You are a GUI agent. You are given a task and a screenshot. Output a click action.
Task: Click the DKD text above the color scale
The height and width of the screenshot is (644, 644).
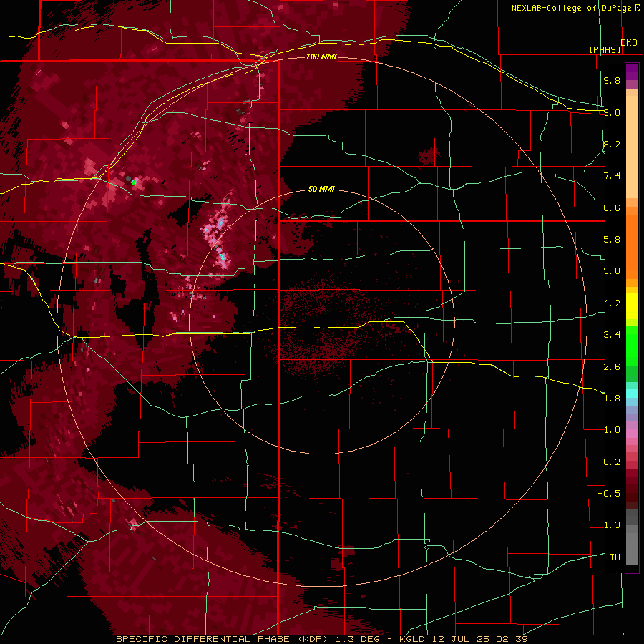click(x=629, y=43)
